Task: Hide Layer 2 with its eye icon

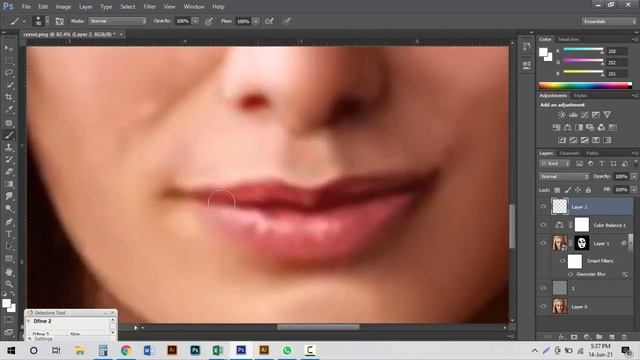Action: point(543,207)
